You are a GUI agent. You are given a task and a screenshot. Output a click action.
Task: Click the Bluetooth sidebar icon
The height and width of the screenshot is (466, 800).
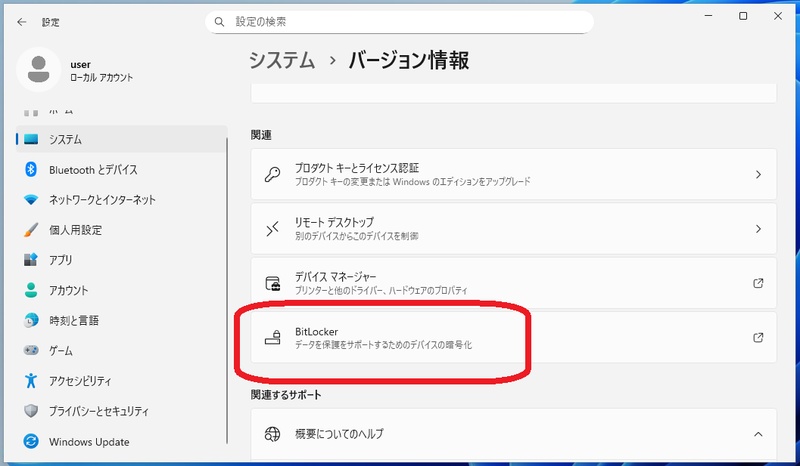coord(31,169)
